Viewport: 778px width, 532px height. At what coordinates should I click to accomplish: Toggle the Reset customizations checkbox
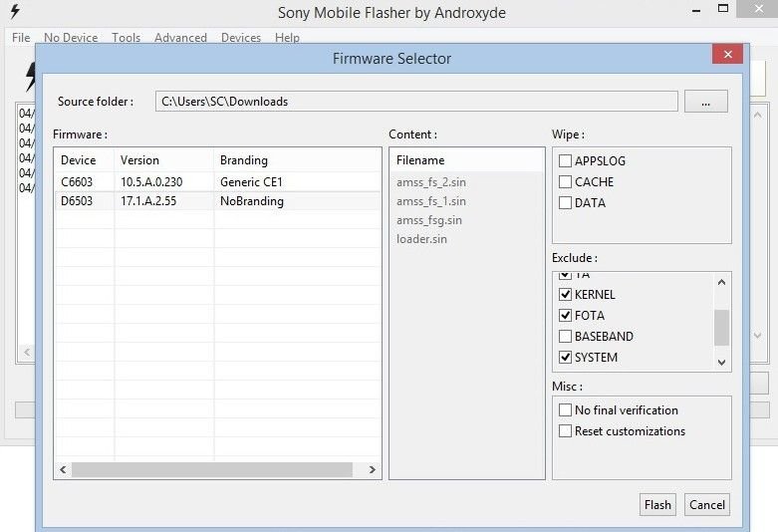pos(565,430)
